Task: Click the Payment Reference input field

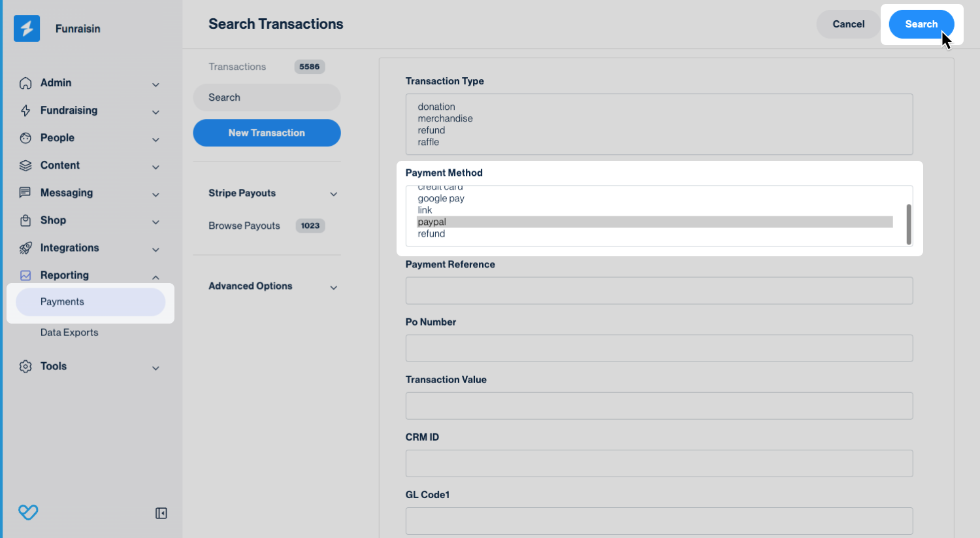Action: click(659, 290)
